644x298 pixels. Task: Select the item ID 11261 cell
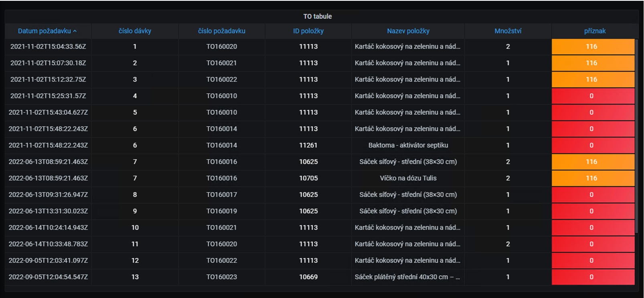click(x=308, y=145)
